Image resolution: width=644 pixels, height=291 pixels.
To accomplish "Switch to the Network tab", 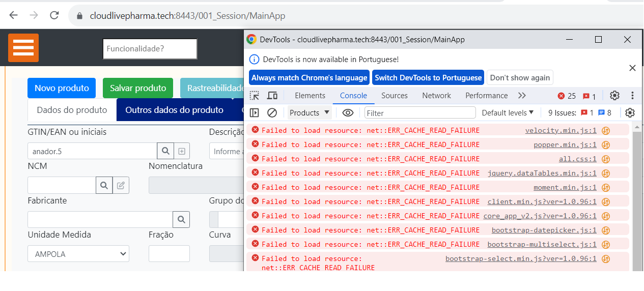I will point(436,96).
